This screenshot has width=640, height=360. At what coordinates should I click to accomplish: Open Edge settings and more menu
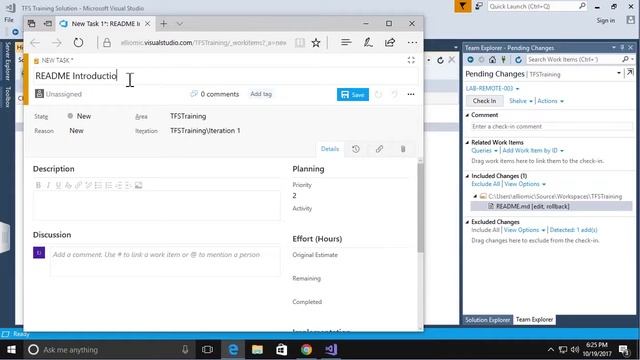(412, 42)
